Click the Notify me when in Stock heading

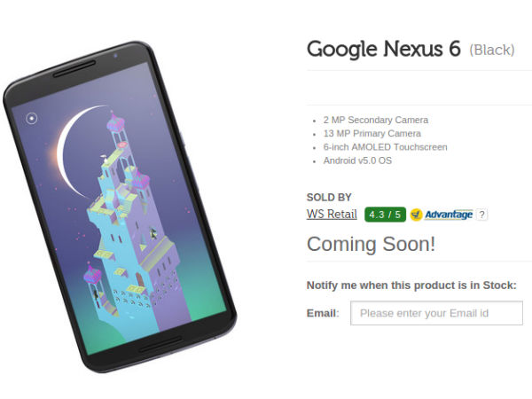tap(411, 286)
